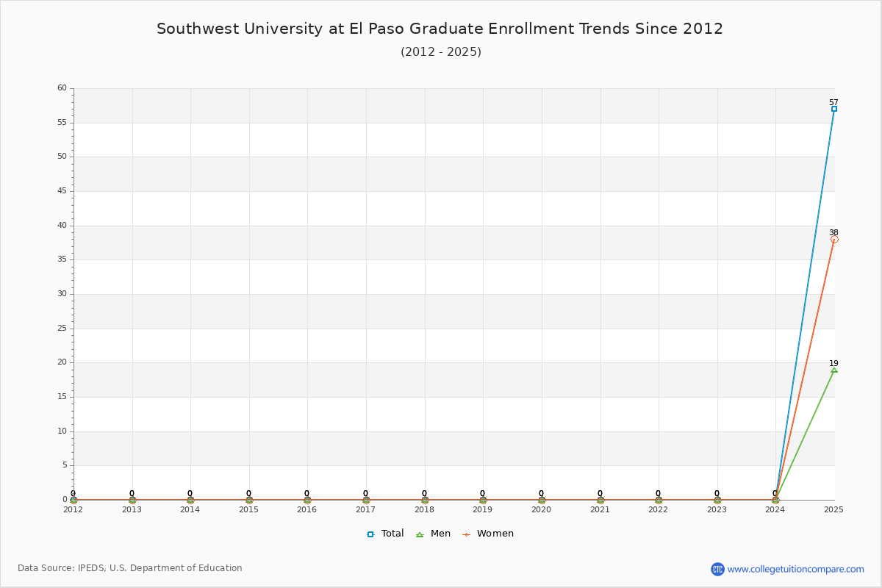Viewport: 882px width, 588px height.
Task: Click the Women legend line marker icon
Action: point(466,534)
